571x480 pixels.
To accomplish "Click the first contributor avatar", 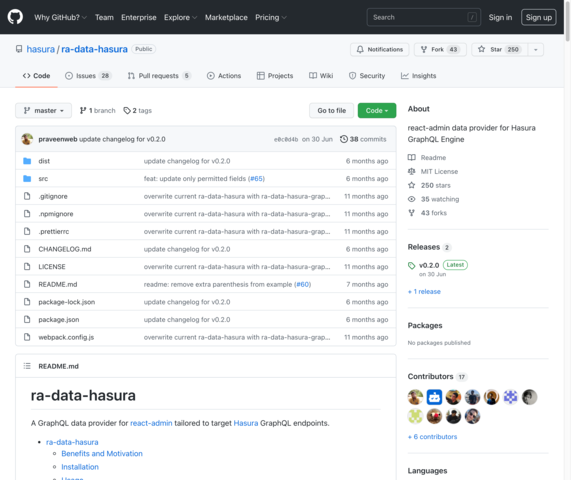I will click(415, 397).
